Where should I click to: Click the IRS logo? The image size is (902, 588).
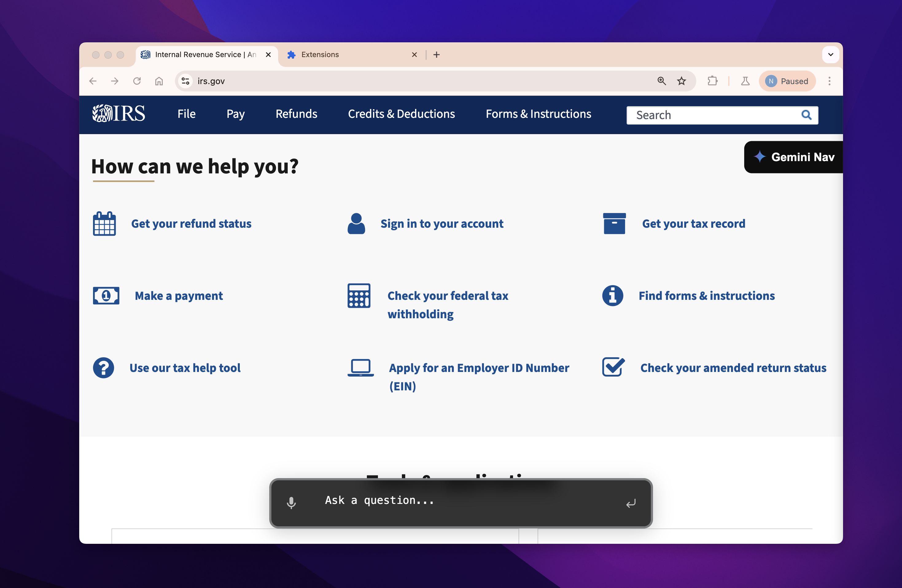[x=119, y=114]
